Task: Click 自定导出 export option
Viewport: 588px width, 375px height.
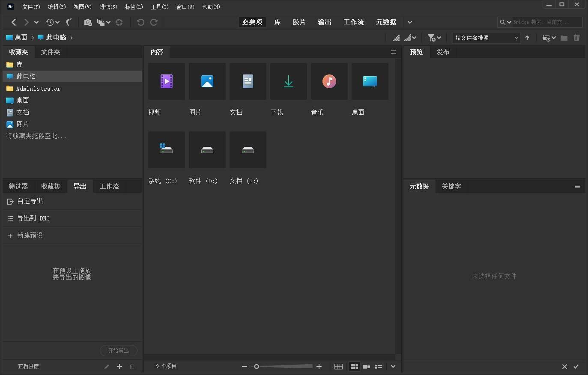Action: pyautogui.click(x=30, y=201)
